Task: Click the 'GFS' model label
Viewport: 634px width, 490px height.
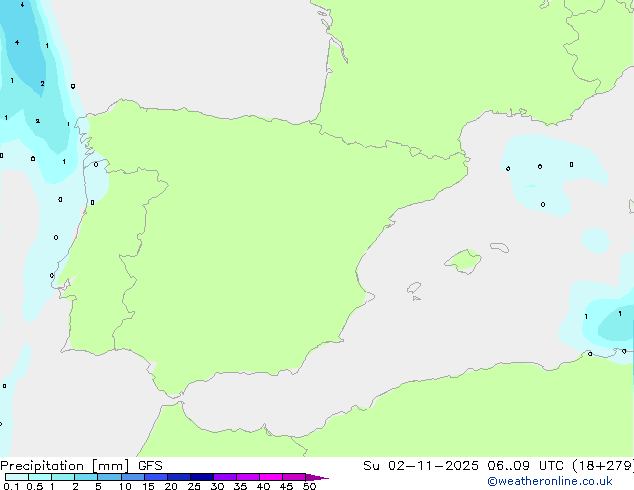Action: (x=150, y=466)
